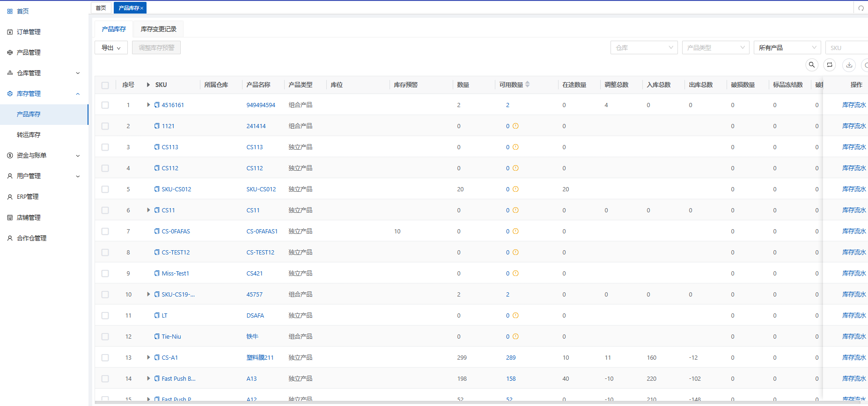
Task: Click warning icon beside available quantity in row 2
Action: click(515, 126)
